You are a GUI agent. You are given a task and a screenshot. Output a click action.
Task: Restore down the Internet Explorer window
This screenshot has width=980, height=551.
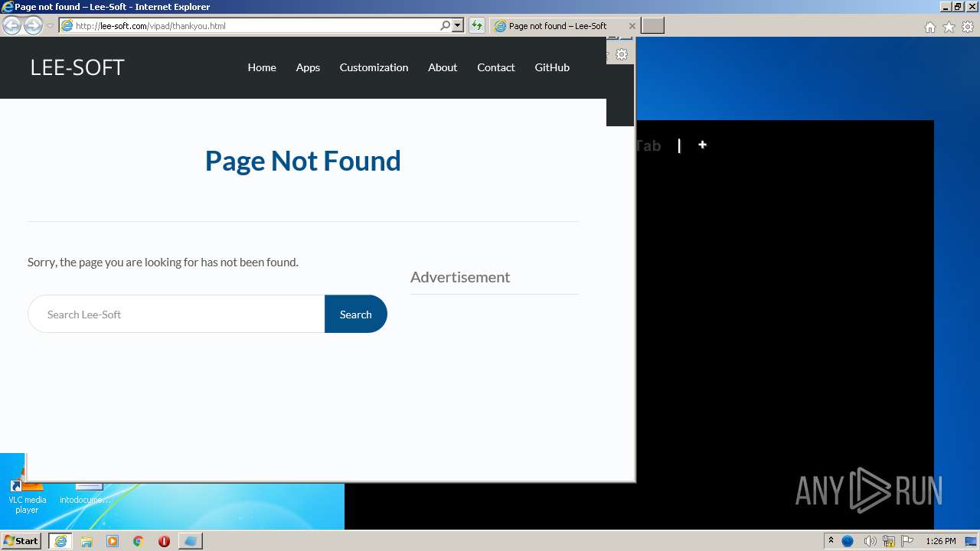click(959, 7)
